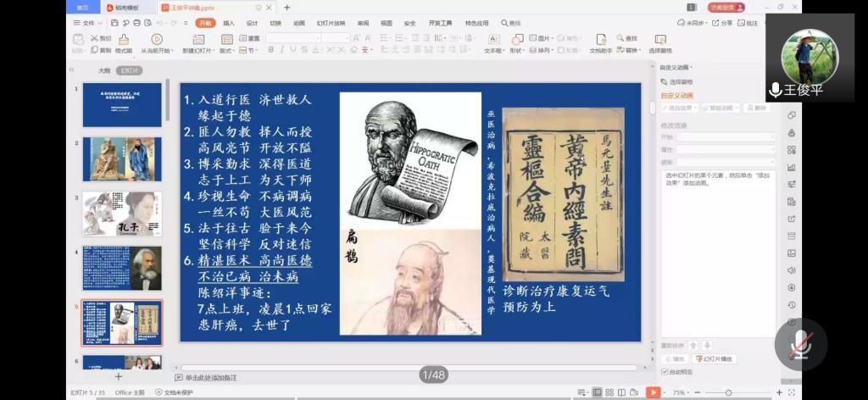Click the Cut (剪切) scissors icon
Image resolution: width=868 pixels, height=400 pixels.
click(x=94, y=38)
